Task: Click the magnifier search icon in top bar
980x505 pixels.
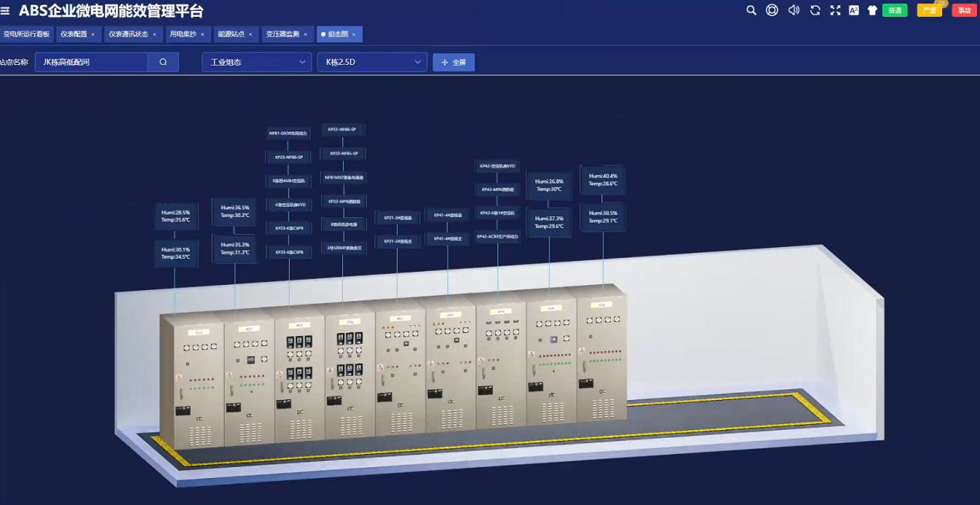Action: coord(751,10)
